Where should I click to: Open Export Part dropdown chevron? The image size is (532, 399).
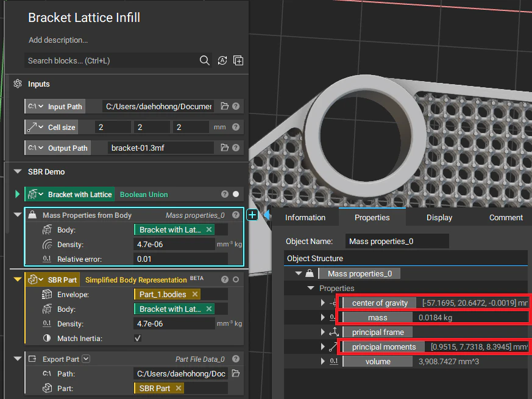(x=86, y=359)
